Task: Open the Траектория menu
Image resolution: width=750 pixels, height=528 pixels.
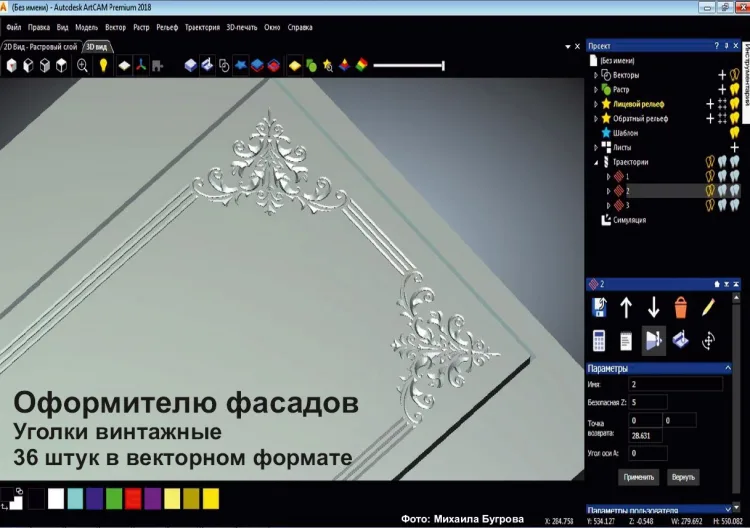Action: click(x=202, y=27)
